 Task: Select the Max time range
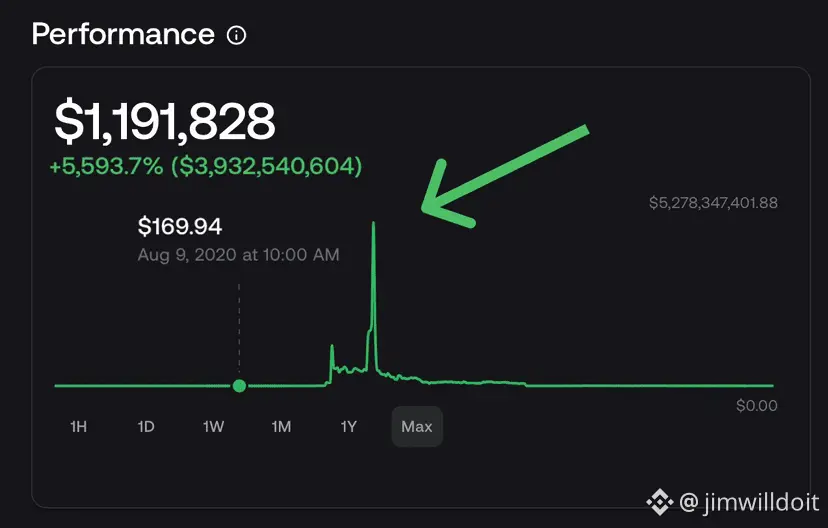[417, 427]
